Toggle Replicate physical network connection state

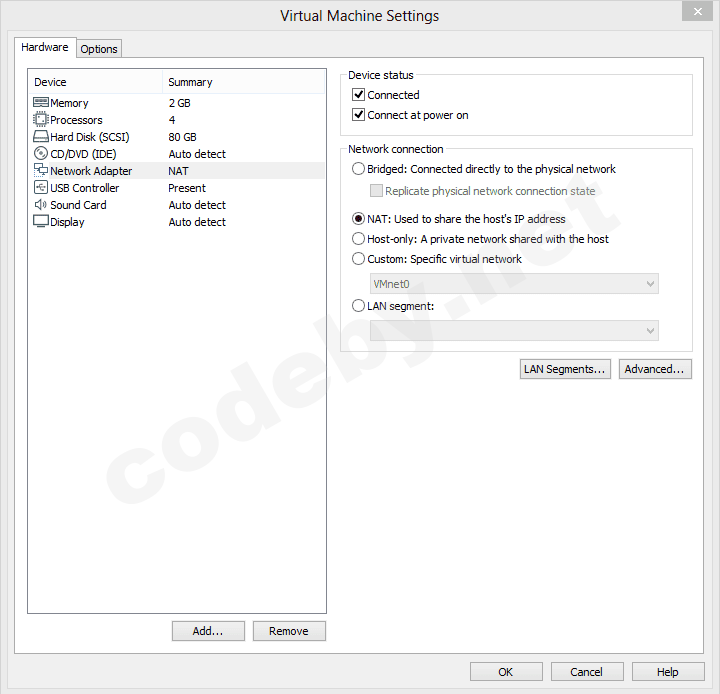coord(377,191)
